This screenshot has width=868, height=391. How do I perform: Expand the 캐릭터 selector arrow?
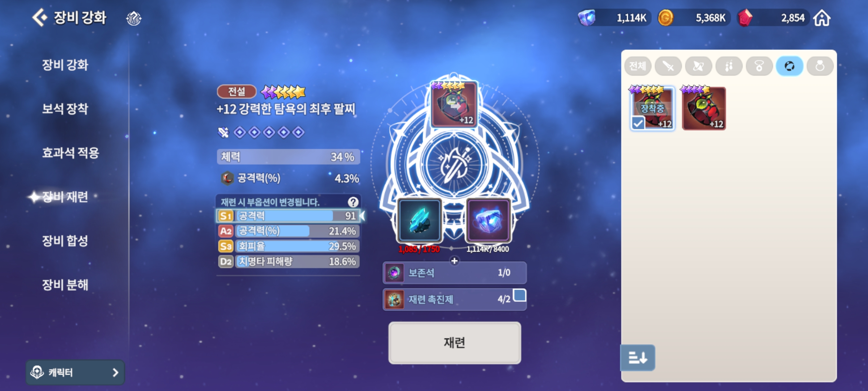[115, 373]
